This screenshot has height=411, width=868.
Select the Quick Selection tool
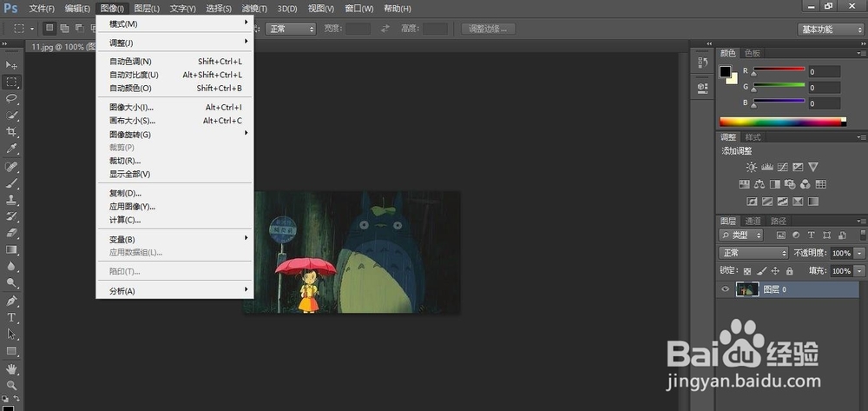tap(11, 116)
